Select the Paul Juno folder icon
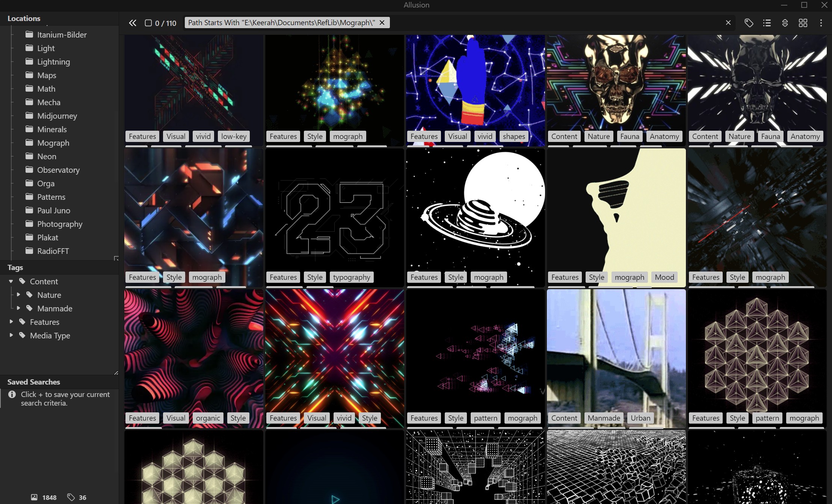This screenshot has width=832, height=504. [29, 210]
